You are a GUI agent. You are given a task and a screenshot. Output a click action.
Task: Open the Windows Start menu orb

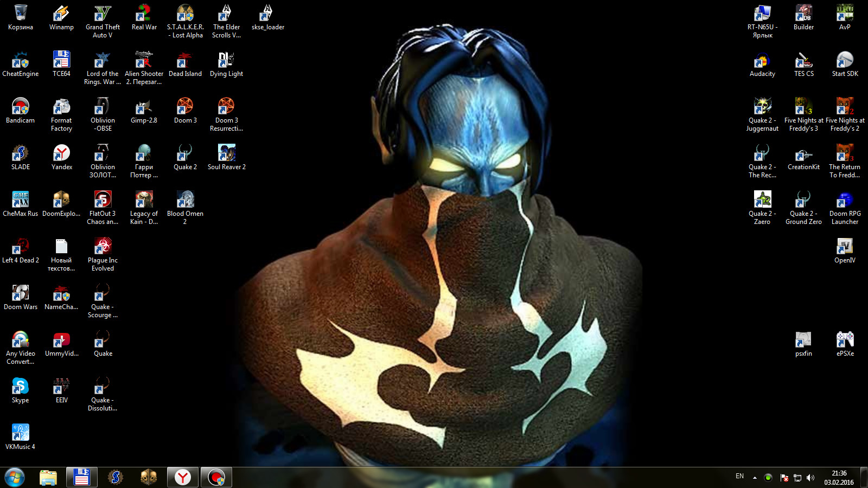[15, 478]
